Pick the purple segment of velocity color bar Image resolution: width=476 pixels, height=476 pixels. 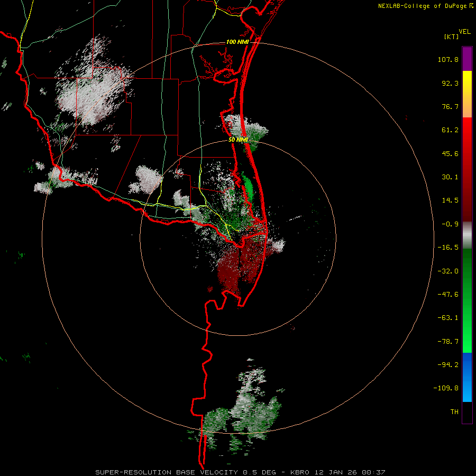pos(467,59)
